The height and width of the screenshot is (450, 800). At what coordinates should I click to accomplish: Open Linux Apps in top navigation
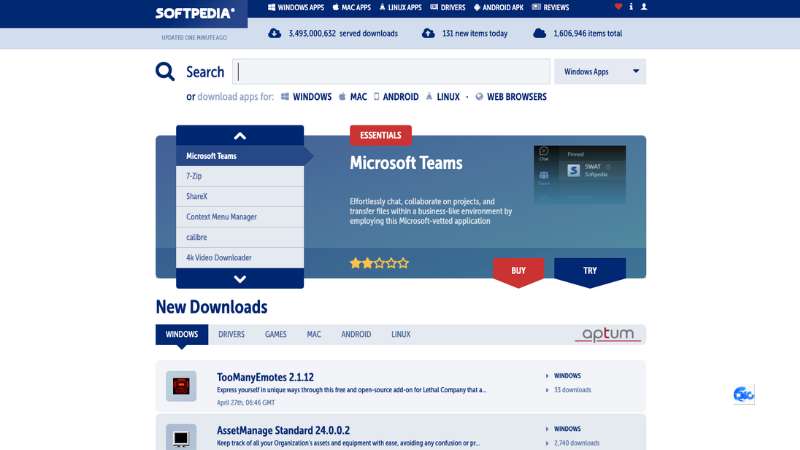(x=401, y=8)
